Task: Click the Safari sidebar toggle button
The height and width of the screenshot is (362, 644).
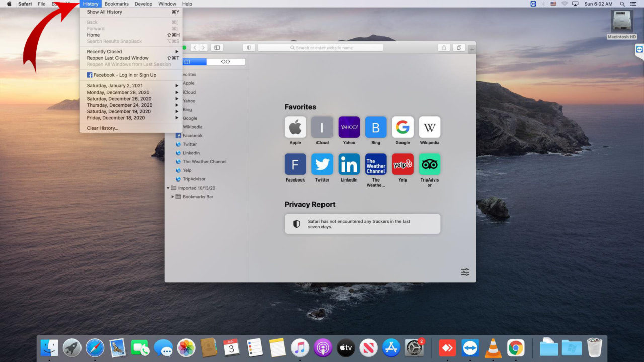Action: [217, 48]
